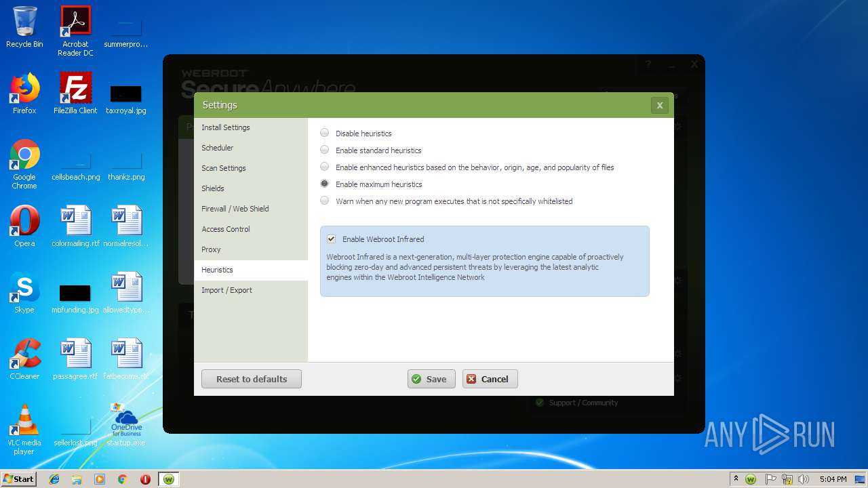Screen dimensions: 868x488
Task: Open Internet Explorer from taskbar
Action: pos(54,479)
